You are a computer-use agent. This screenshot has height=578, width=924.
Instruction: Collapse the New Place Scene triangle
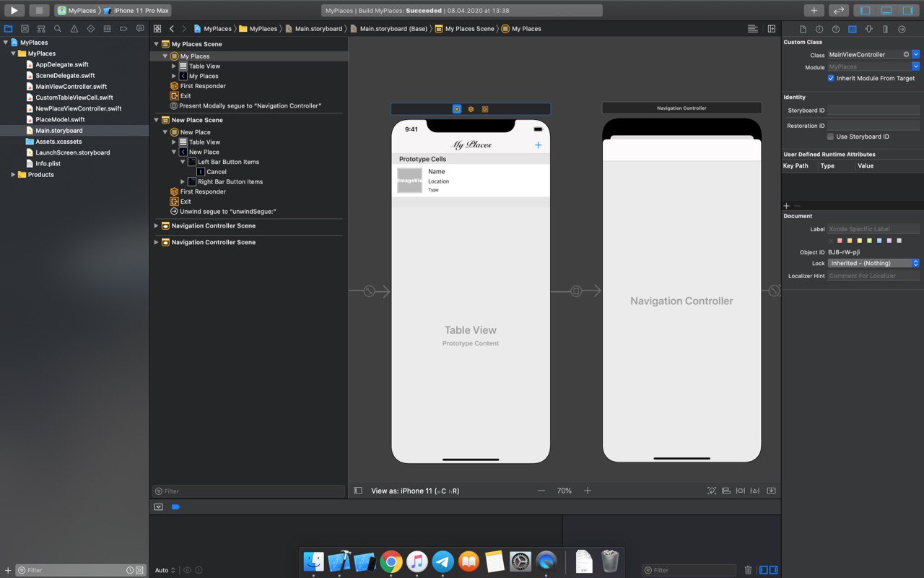pos(157,120)
